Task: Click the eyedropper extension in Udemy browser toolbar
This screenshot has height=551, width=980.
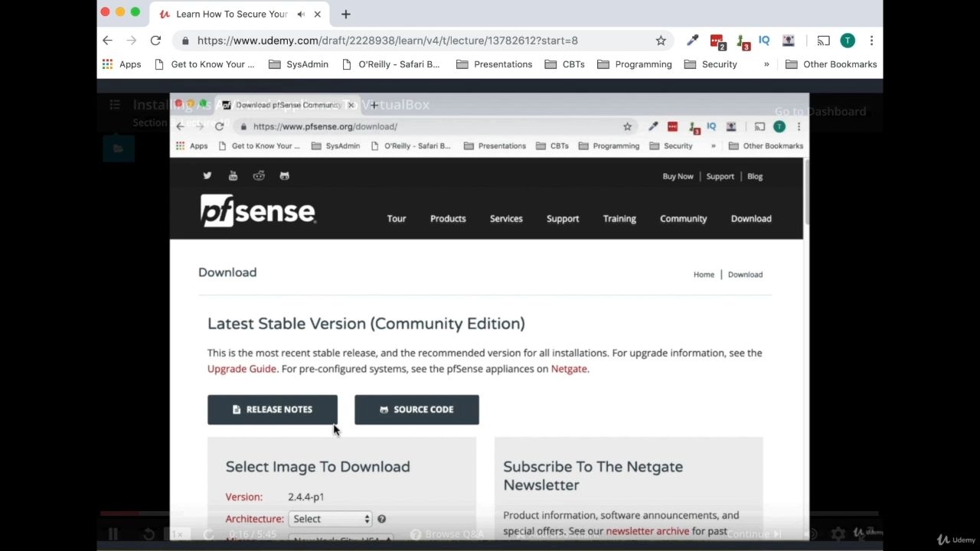Action: pos(693,41)
